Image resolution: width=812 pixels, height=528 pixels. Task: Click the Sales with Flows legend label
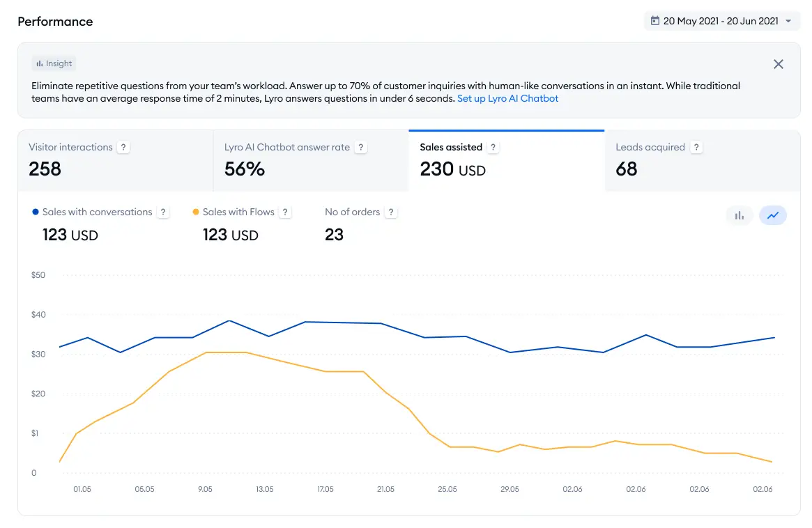pos(239,212)
